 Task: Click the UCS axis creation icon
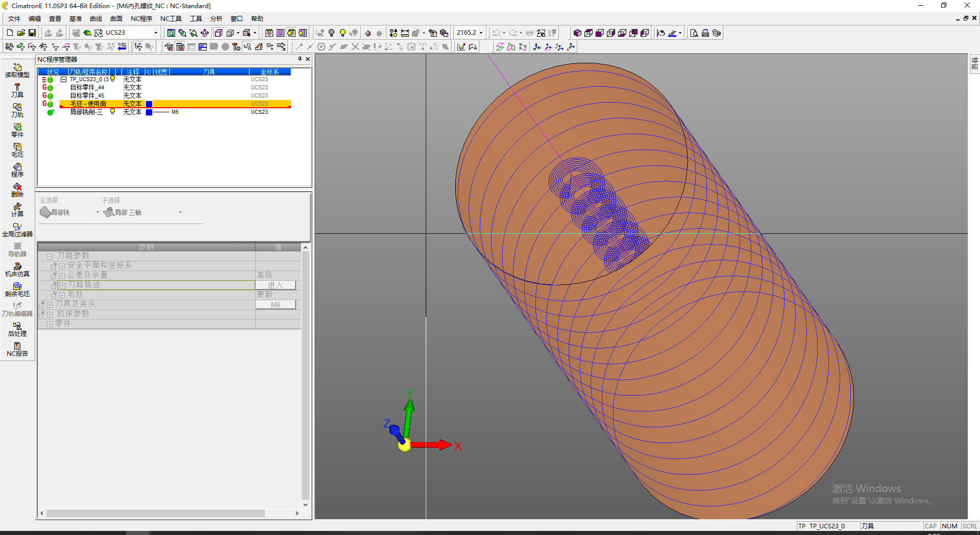(x=537, y=47)
